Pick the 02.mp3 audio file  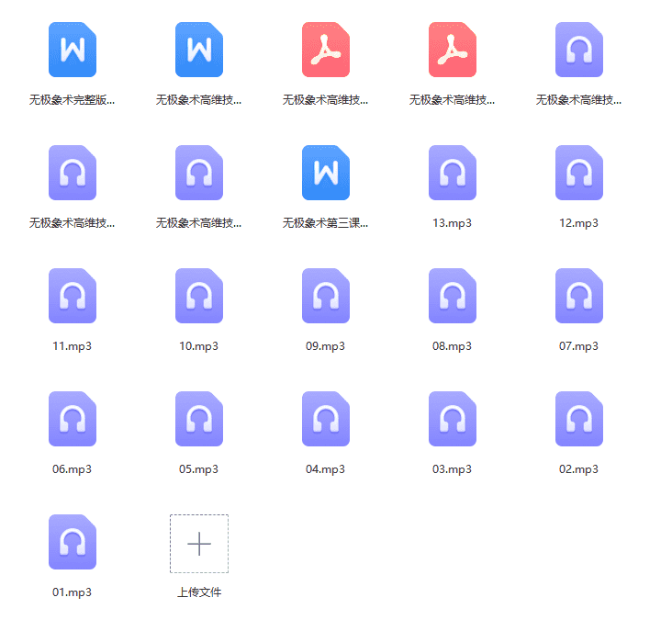pyautogui.click(x=579, y=419)
